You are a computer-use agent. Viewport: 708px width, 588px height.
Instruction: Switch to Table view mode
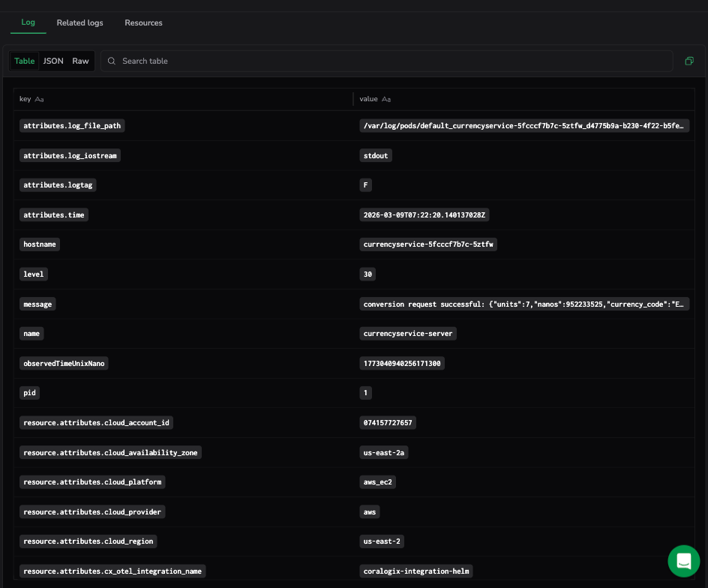pos(25,61)
